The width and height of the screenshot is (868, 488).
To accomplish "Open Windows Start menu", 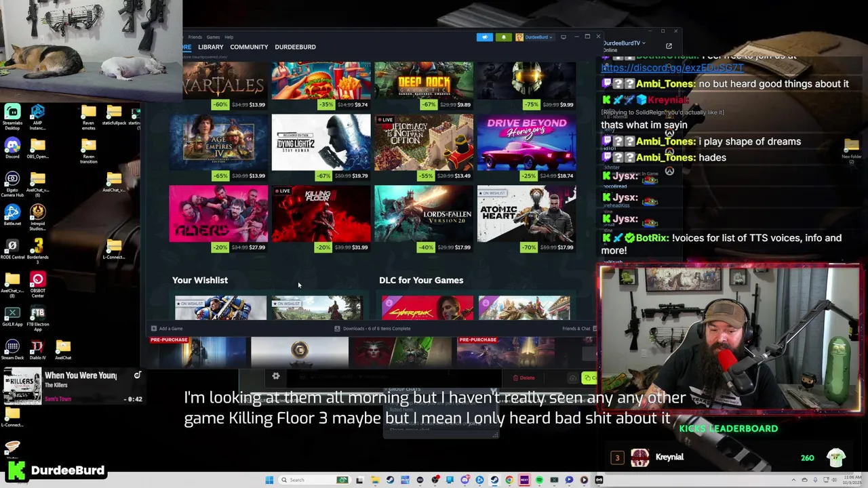I will tap(269, 480).
